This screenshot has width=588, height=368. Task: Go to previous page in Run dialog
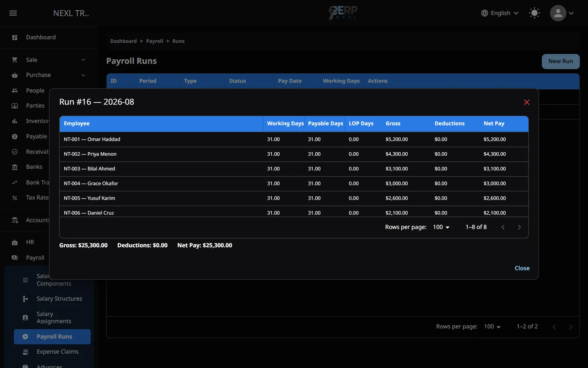coord(503,227)
